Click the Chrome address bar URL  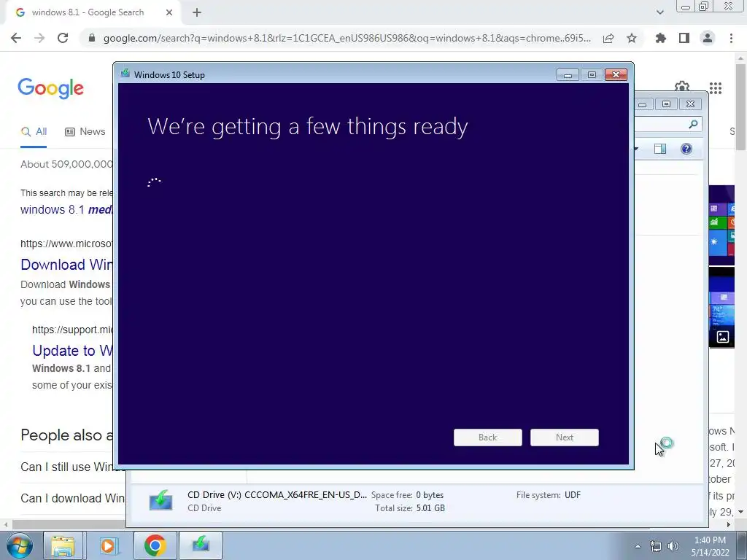(347, 38)
